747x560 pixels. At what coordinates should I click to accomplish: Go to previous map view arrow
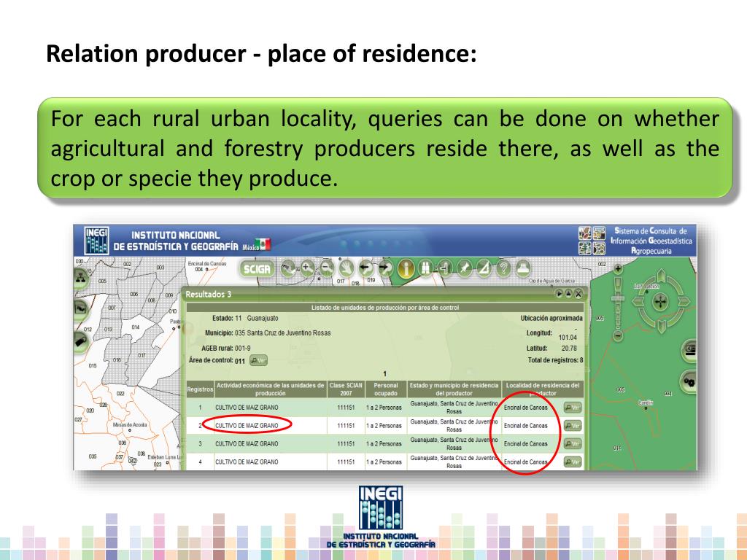click(x=366, y=268)
